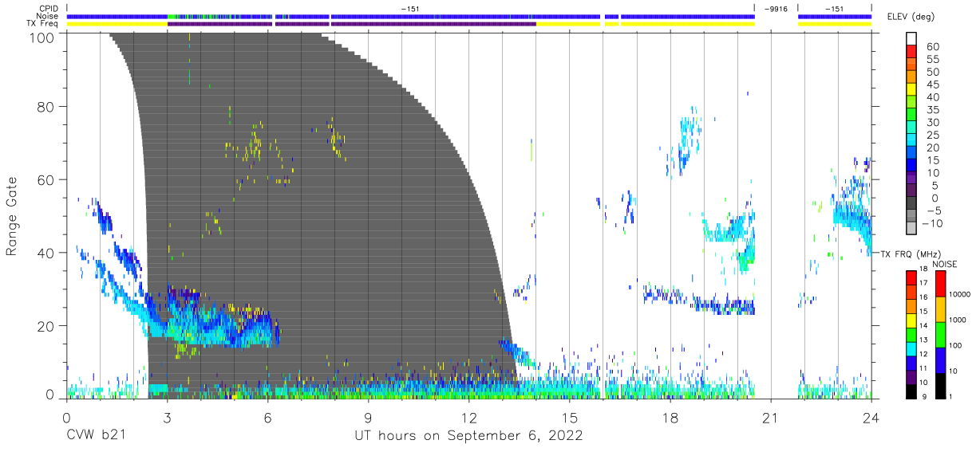Click the 9 hour tick on UT axis
Viewport: 980px width, 452px height.
(368, 418)
